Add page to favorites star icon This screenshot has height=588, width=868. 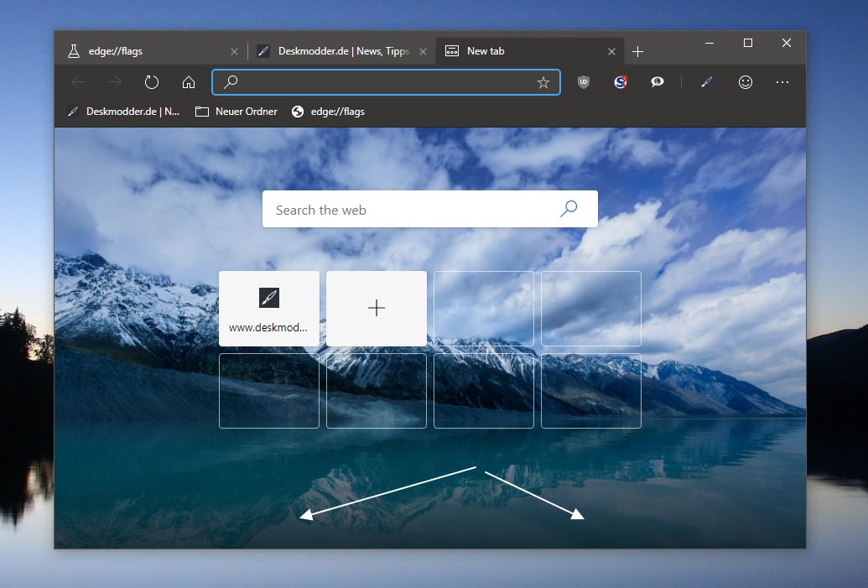543,82
